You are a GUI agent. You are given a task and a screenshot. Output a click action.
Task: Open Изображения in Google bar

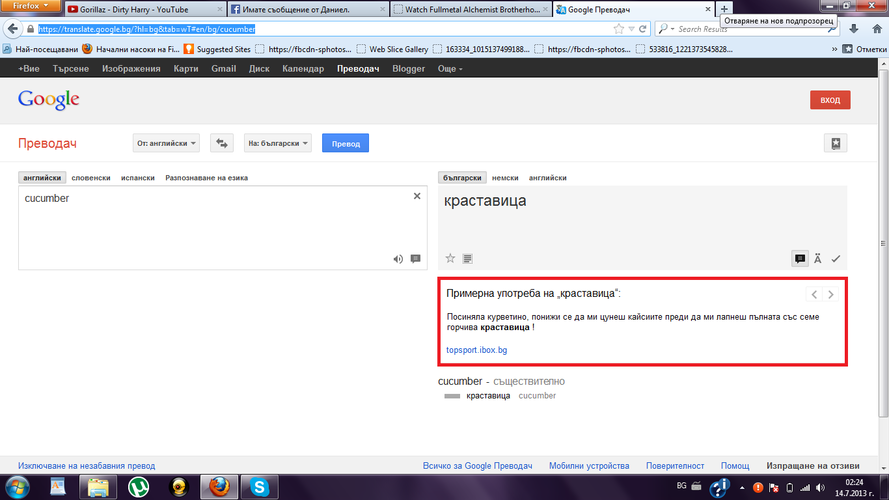tap(131, 69)
